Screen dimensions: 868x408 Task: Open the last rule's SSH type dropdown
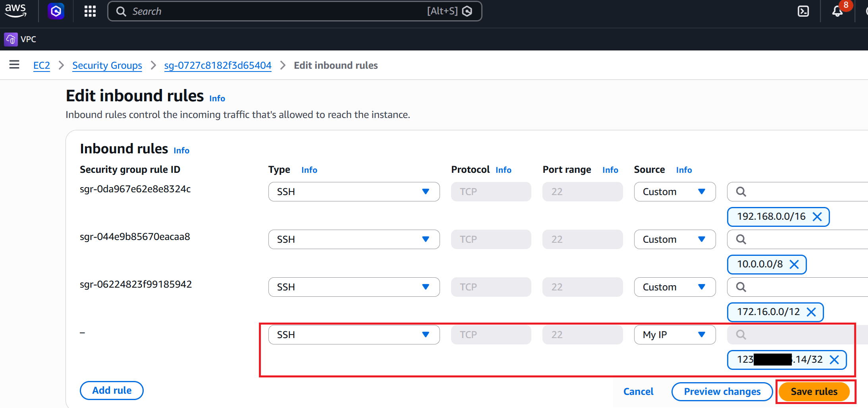pos(354,335)
